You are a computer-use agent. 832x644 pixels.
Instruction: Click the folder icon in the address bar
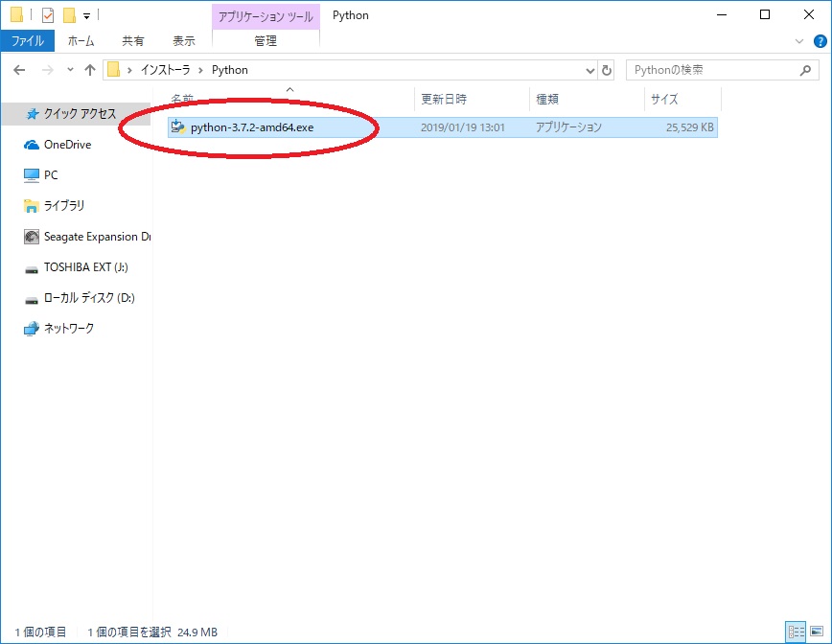coord(113,70)
